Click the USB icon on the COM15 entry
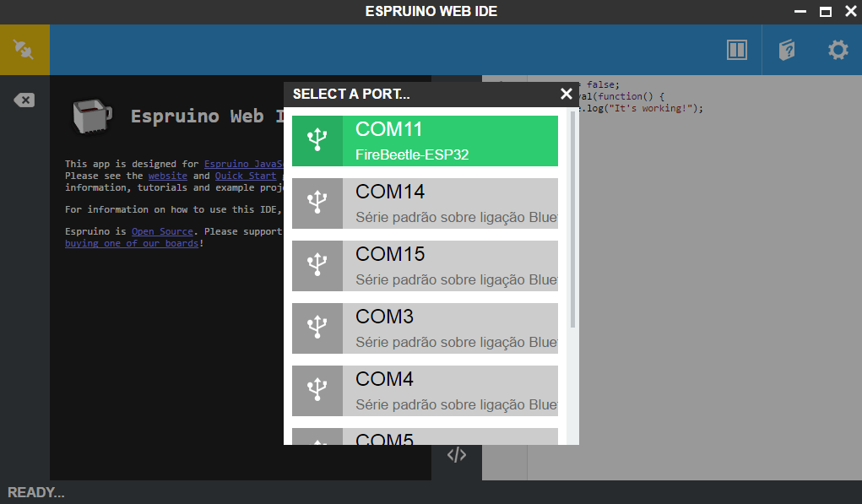Screen dimensions: 862x504 pos(317,265)
